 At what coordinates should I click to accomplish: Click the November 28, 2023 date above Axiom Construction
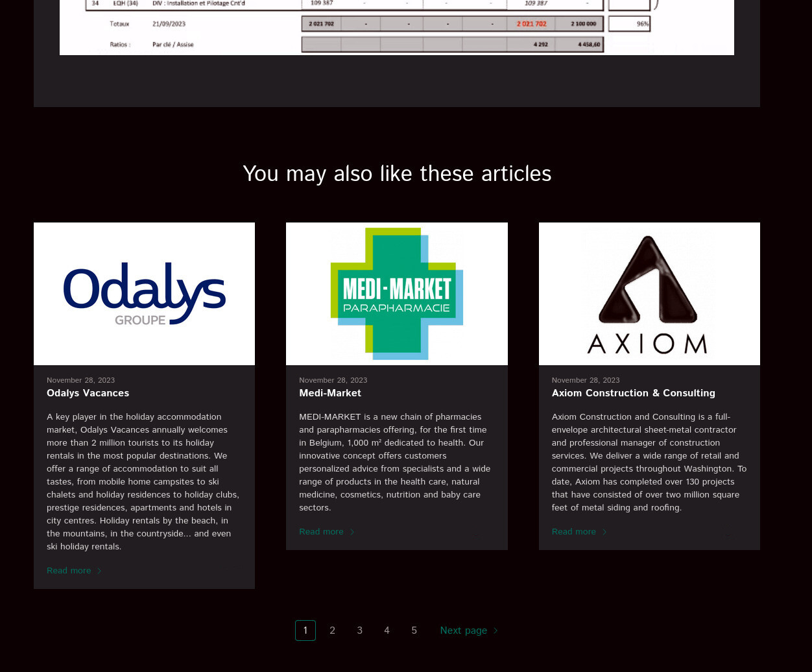(x=586, y=380)
